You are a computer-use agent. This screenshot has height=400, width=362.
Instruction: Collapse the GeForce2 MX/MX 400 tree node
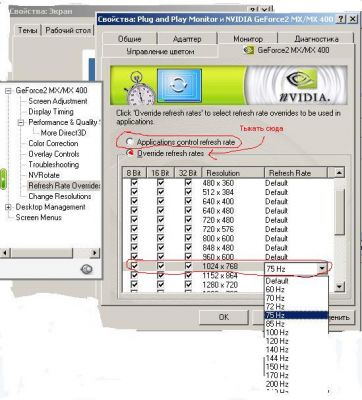pos(8,91)
